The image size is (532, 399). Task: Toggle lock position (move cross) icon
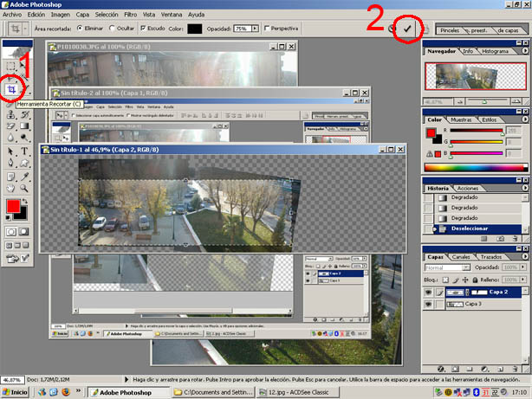coord(465,280)
